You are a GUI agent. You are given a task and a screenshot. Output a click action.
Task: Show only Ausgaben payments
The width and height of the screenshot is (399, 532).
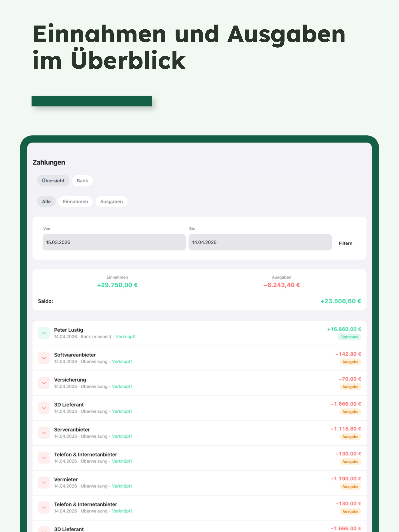pos(111,202)
